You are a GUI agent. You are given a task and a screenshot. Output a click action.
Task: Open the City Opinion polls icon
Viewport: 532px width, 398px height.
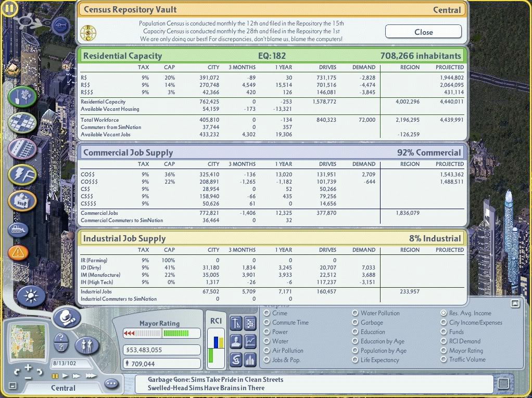(x=236, y=360)
